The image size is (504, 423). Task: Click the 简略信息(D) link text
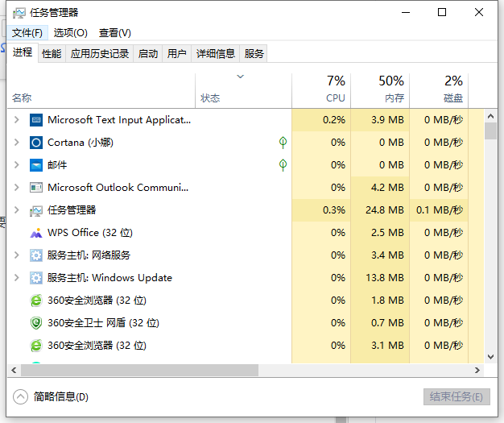(60, 397)
